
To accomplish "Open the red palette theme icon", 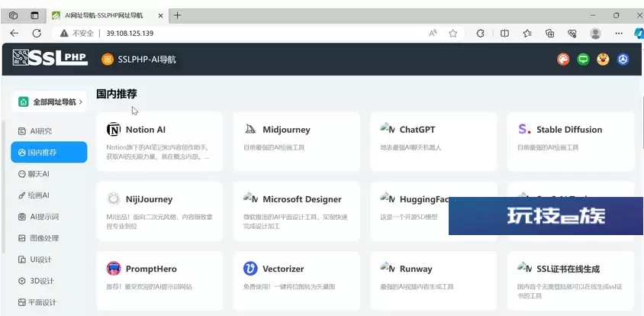I will point(563,60).
